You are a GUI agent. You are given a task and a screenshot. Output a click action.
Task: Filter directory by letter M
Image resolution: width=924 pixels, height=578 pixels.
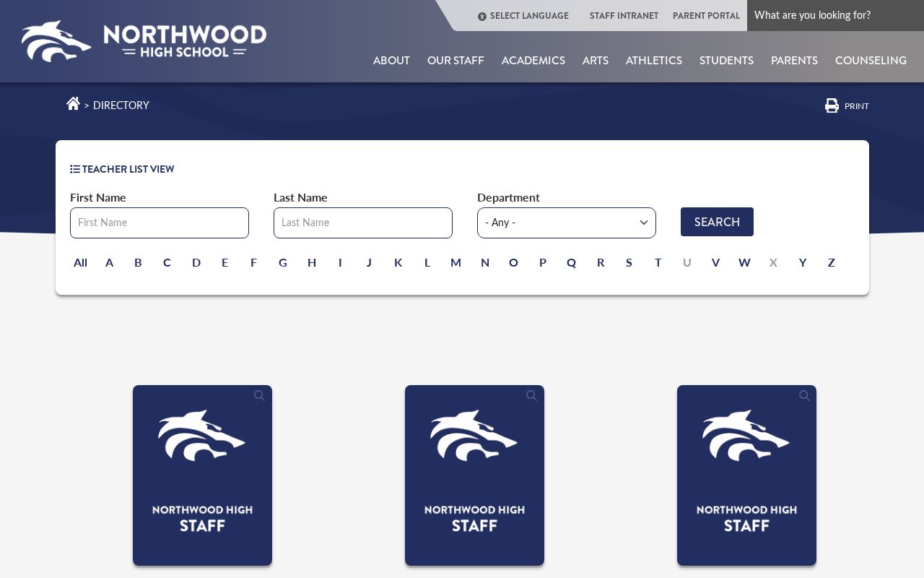[456, 262]
